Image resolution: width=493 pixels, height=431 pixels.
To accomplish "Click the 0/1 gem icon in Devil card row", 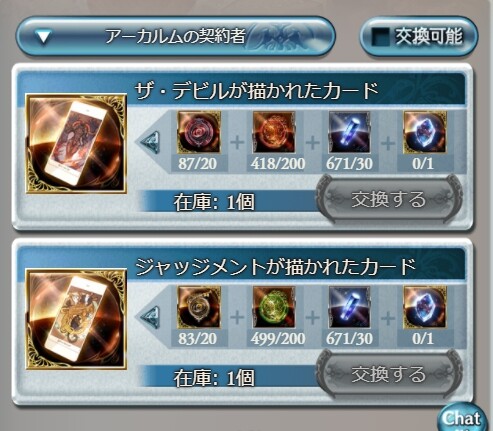I will (424, 133).
